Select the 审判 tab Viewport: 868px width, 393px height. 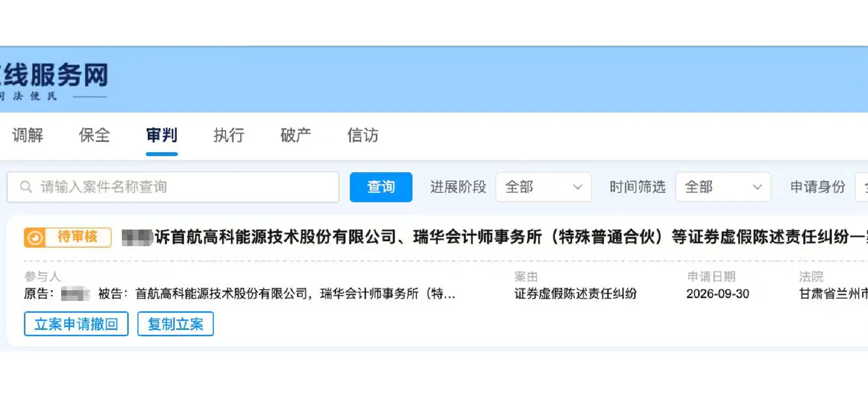[x=161, y=135]
